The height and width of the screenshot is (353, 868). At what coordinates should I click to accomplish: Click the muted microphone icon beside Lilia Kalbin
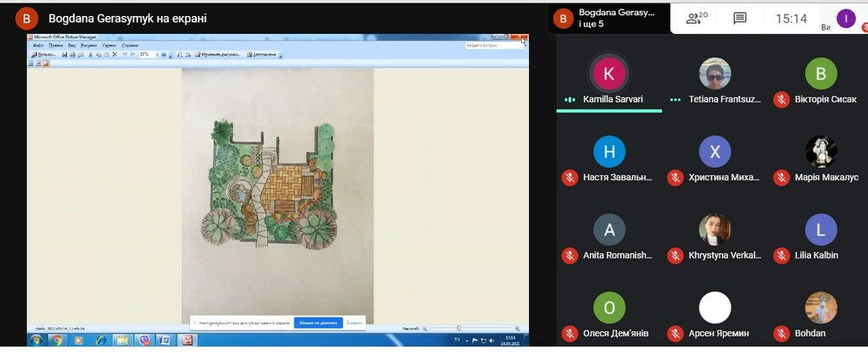pyautogui.click(x=782, y=255)
